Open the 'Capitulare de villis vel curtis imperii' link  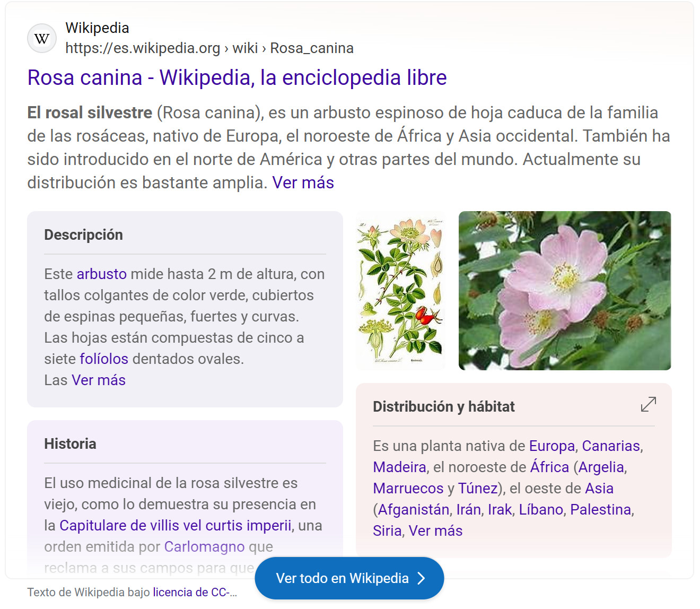[176, 525]
